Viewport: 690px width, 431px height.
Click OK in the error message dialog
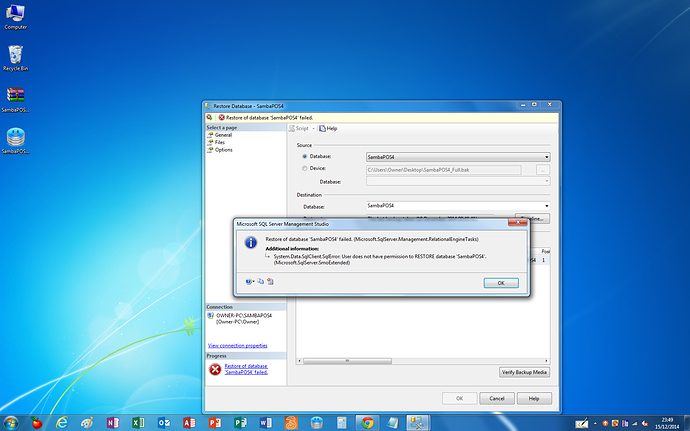coord(500,283)
